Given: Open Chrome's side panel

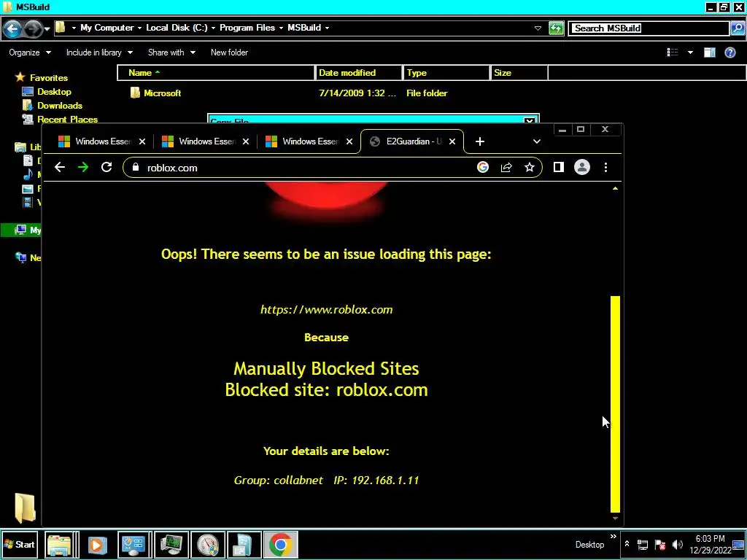Looking at the screenshot, I should click(558, 167).
